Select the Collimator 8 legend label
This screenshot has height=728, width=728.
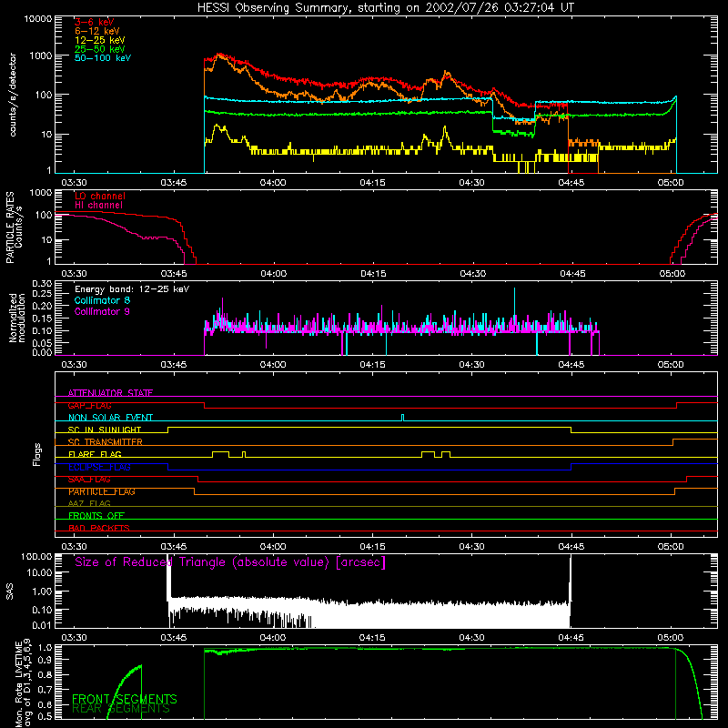(x=102, y=300)
